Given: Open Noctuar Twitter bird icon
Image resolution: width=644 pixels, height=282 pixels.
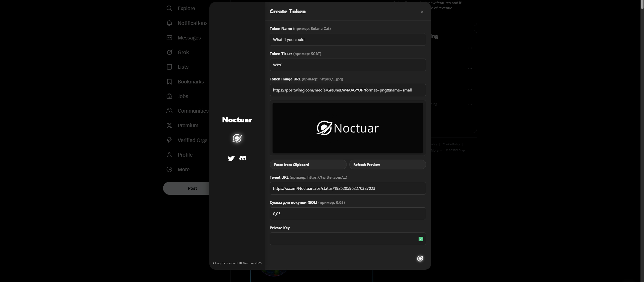Looking at the screenshot, I should (231, 158).
